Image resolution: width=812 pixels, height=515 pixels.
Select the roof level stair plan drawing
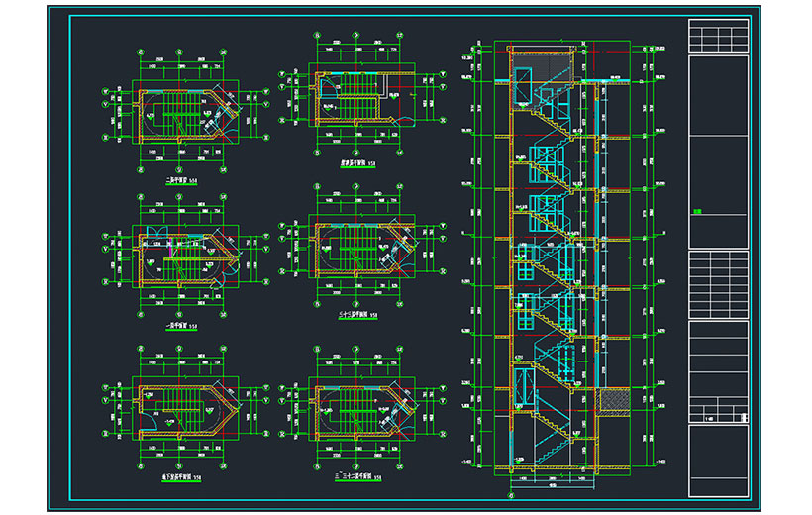354,97
